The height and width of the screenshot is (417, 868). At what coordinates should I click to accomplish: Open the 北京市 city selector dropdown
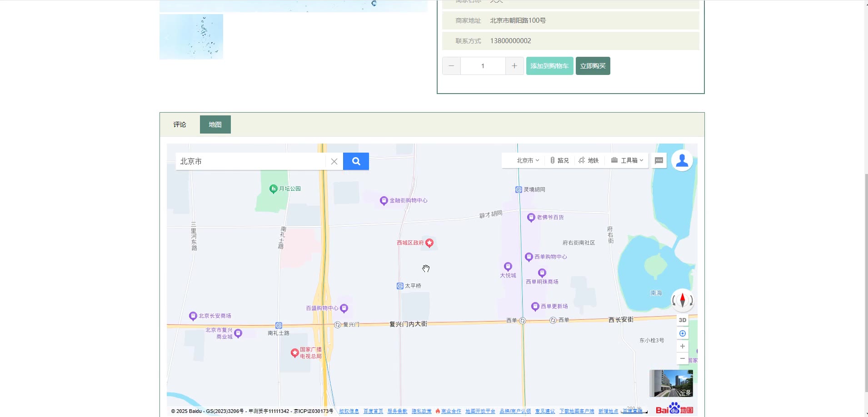pos(528,160)
